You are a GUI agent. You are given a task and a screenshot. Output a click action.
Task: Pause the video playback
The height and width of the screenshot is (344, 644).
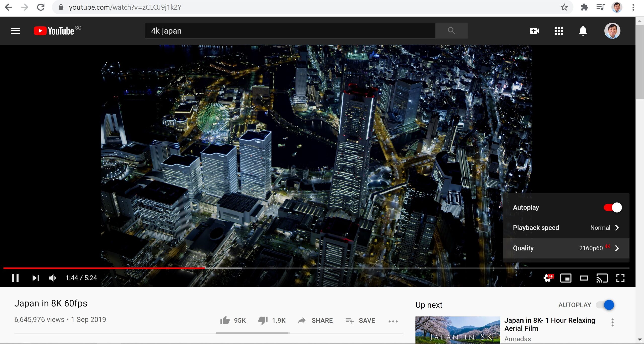(x=15, y=278)
